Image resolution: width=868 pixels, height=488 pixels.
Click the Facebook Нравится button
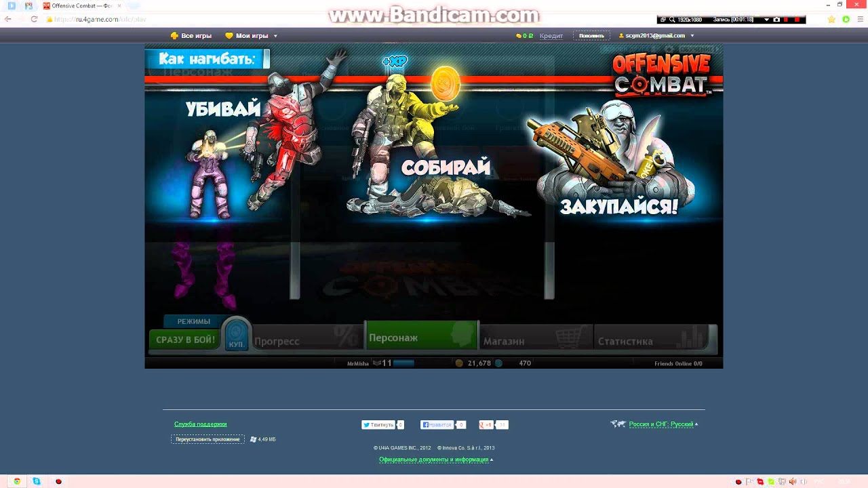(x=437, y=425)
